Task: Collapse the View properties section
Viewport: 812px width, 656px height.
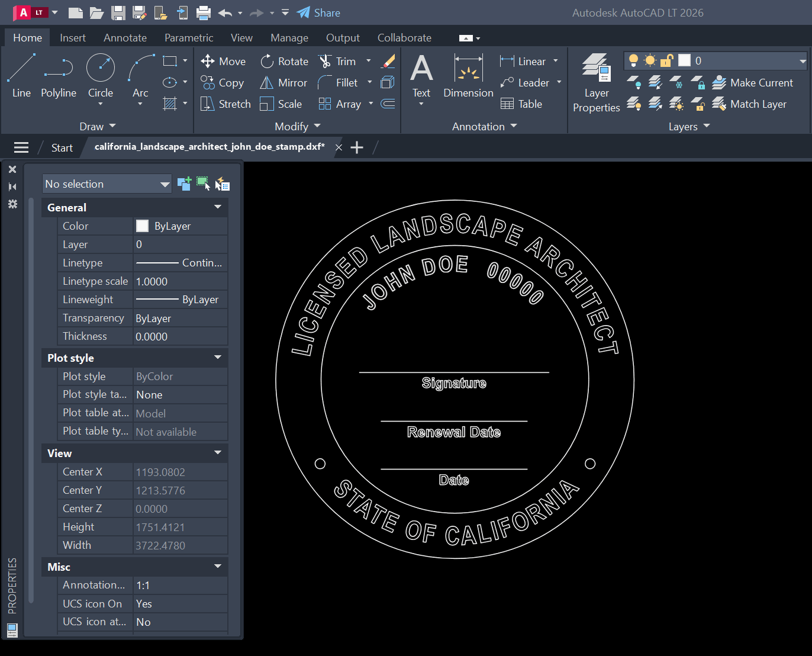Action: click(218, 453)
